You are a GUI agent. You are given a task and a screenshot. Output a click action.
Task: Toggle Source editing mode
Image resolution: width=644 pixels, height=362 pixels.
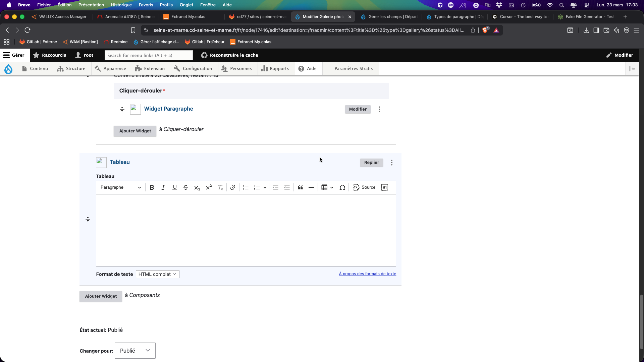pos(364,188)
